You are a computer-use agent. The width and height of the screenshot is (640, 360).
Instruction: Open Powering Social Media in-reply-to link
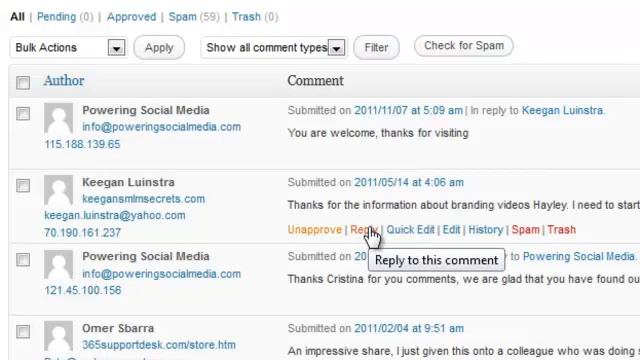pos(579,256)
